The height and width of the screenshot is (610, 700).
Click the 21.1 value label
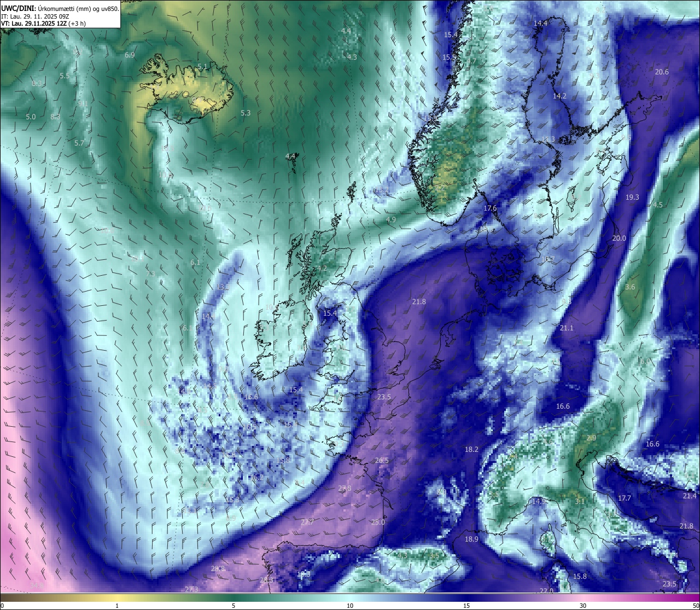click(567, 328)
